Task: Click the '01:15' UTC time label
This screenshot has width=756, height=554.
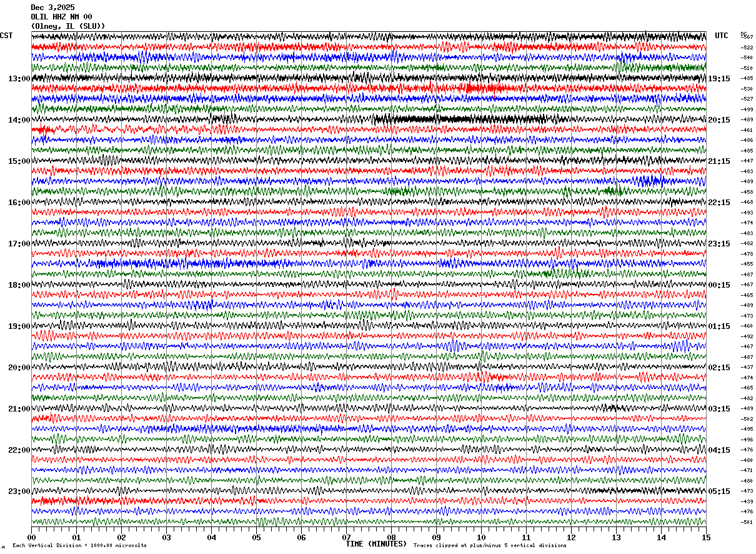Action: pyautogui.click(x=719, y=326)
